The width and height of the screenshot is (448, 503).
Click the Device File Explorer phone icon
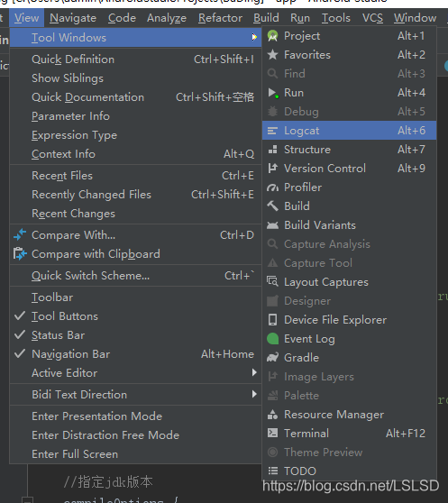272,320
